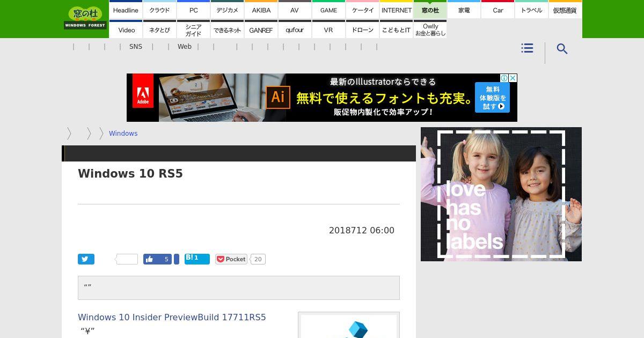Open the GANREF tab
Screen dimensions: 644x338
coord(261,30)
